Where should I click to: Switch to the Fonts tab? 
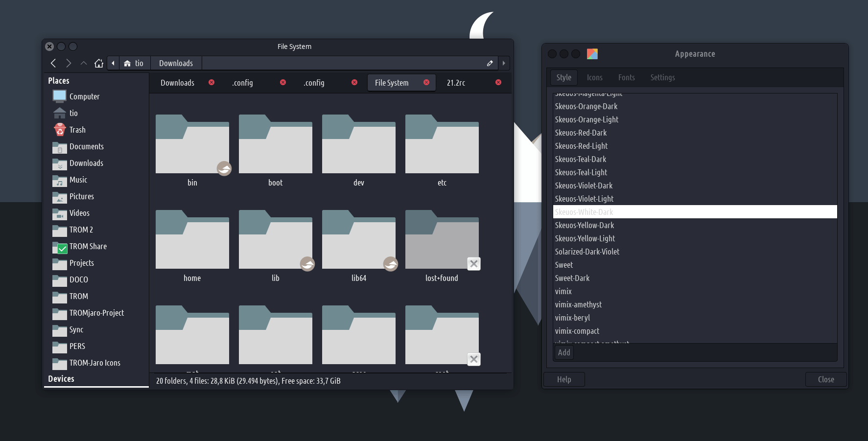pos(626,77)
